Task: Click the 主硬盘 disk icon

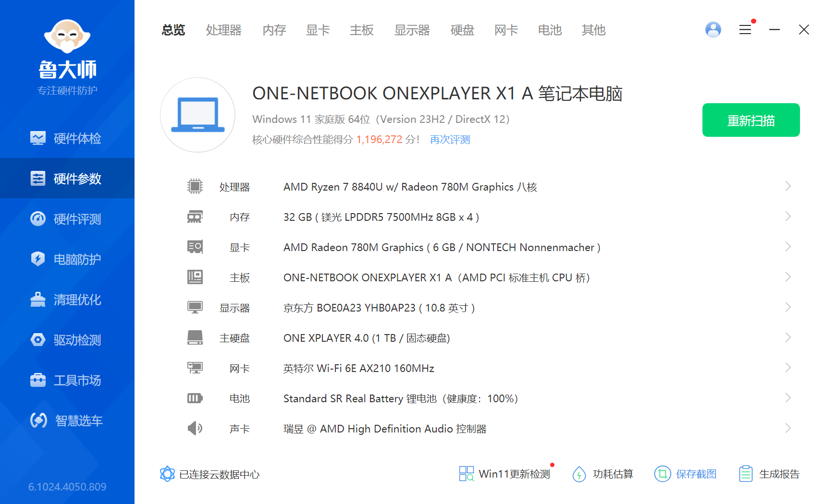Action: (195, 337)
